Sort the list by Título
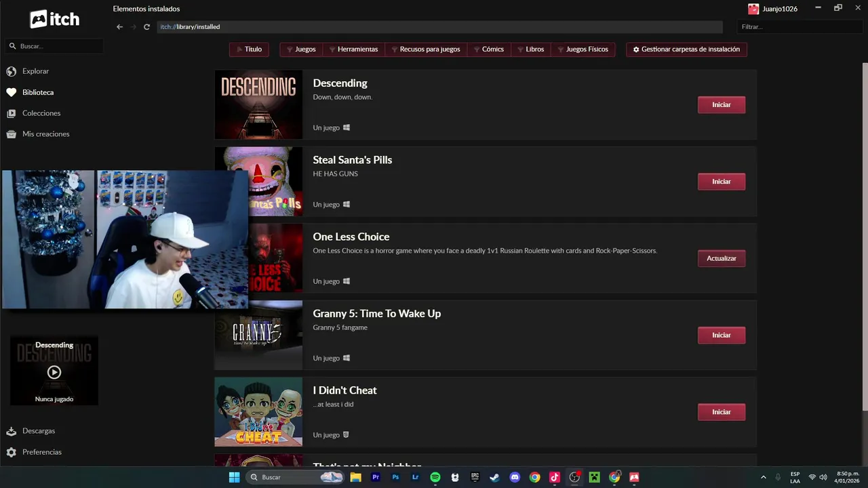 point(249,49)
